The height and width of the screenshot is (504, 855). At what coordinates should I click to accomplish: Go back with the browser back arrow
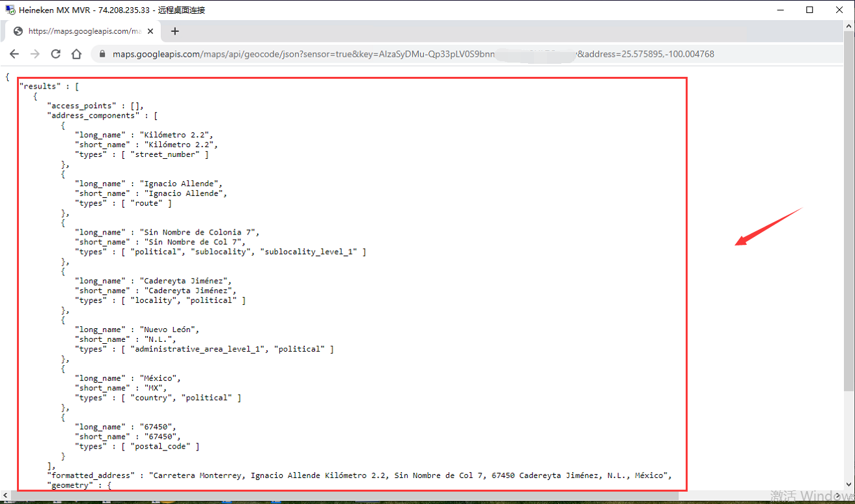pos(14,54)
